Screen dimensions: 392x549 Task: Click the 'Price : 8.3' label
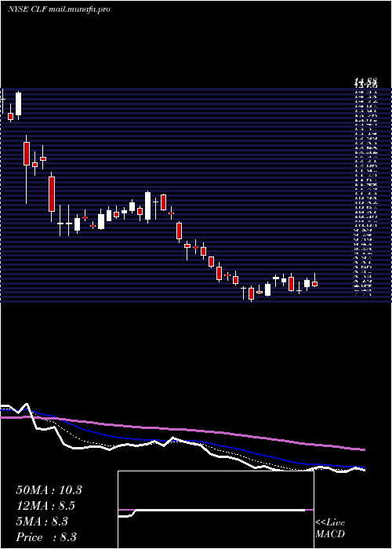pos(46,537)
